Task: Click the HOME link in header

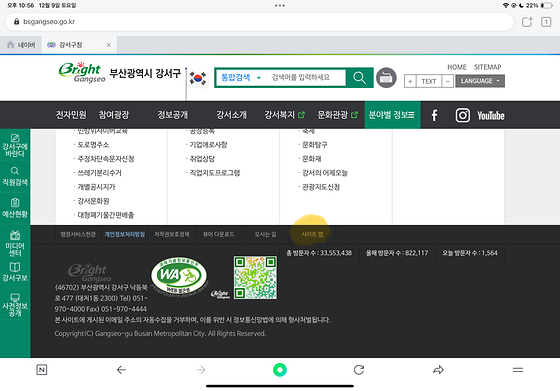Action: (457, 67)
